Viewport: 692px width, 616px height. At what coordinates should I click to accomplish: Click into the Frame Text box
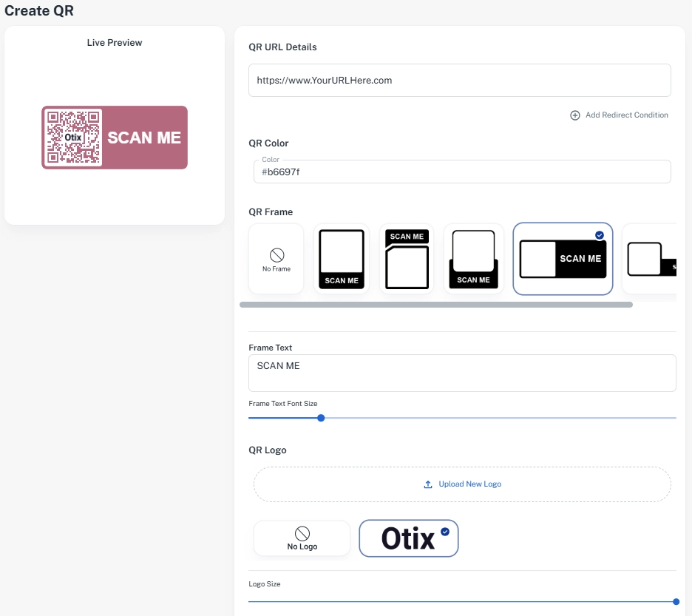point(462,373)
